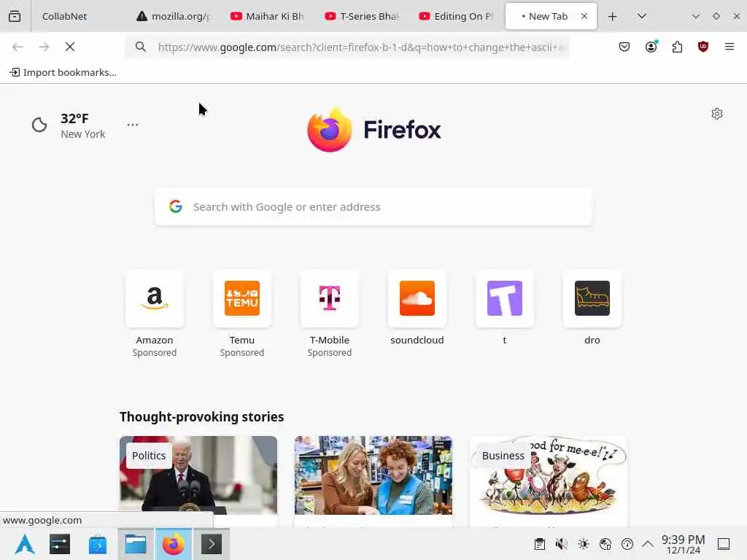Click the Firefox taskbar icon
747x560 pixels.
point(174,544)
